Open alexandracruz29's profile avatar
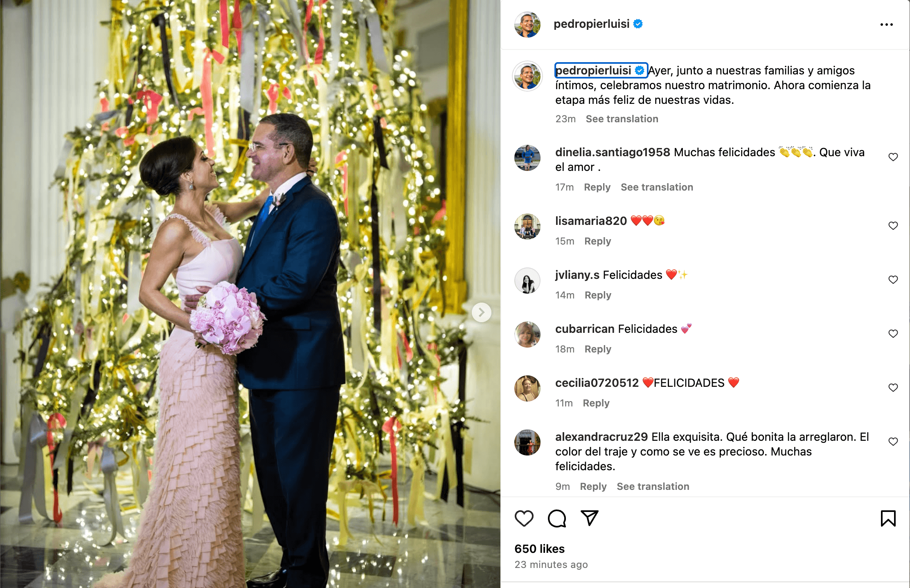Viewport: 910px width, 588px height. click(527, 442)
